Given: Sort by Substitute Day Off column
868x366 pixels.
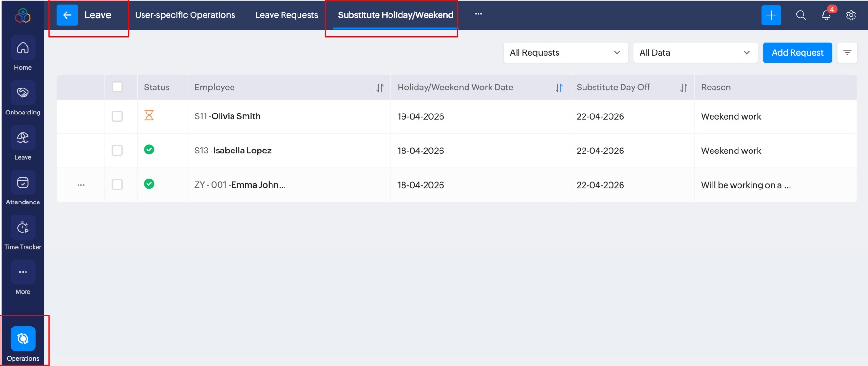Looking at the screenshot, I should pyautogui.click(x=684, y=88).
